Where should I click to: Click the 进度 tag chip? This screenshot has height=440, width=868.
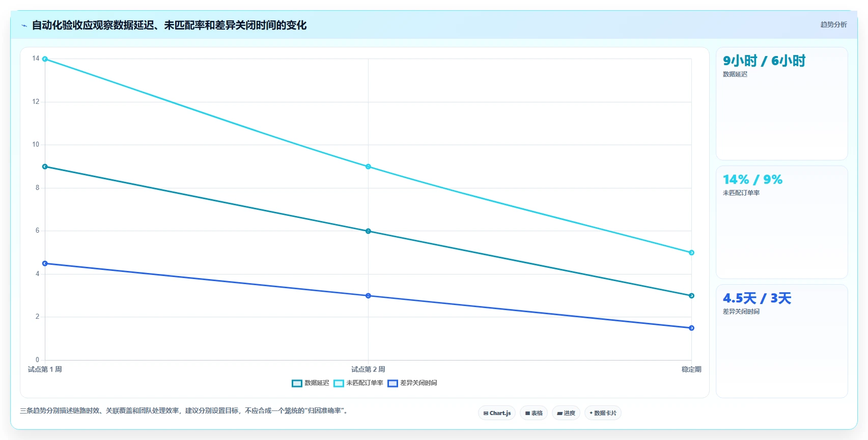566,413
